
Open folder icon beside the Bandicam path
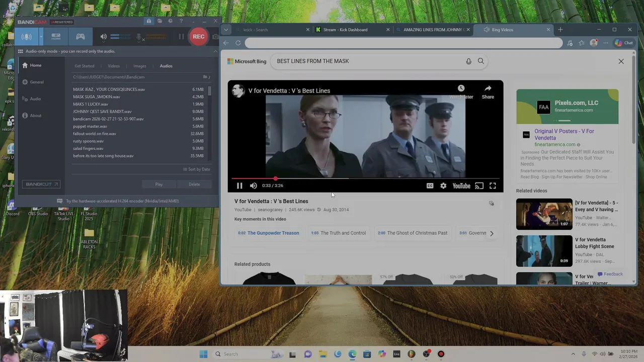click(205, 77)
